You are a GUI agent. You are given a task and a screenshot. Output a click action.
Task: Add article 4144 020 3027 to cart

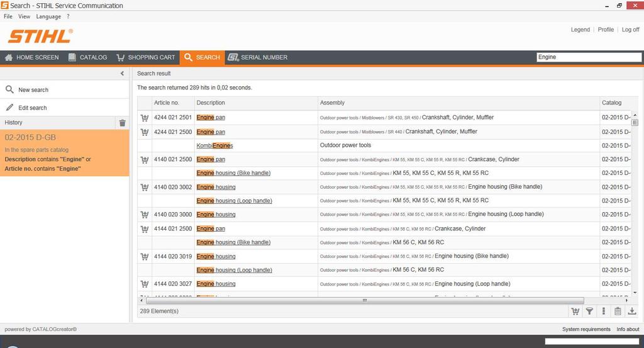(145, 284)
